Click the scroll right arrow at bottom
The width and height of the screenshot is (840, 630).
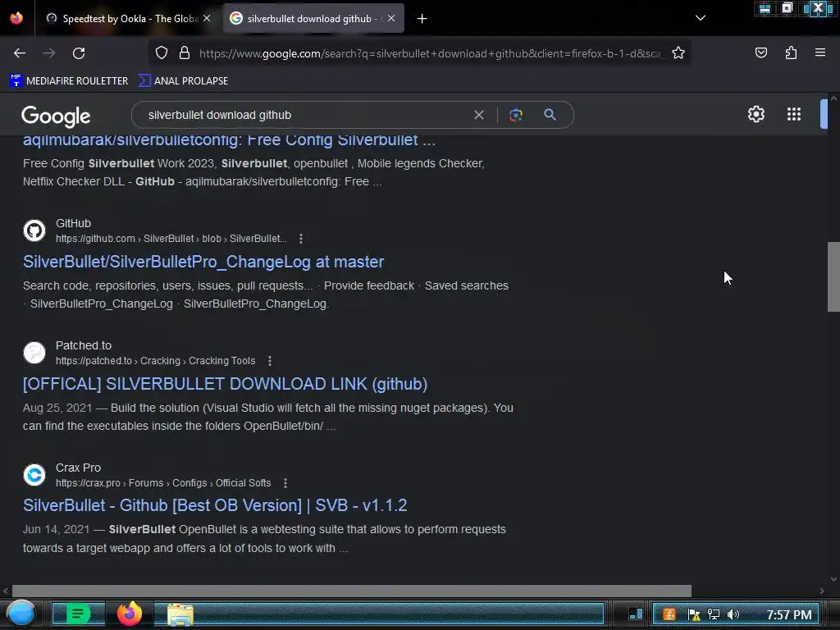822,591
